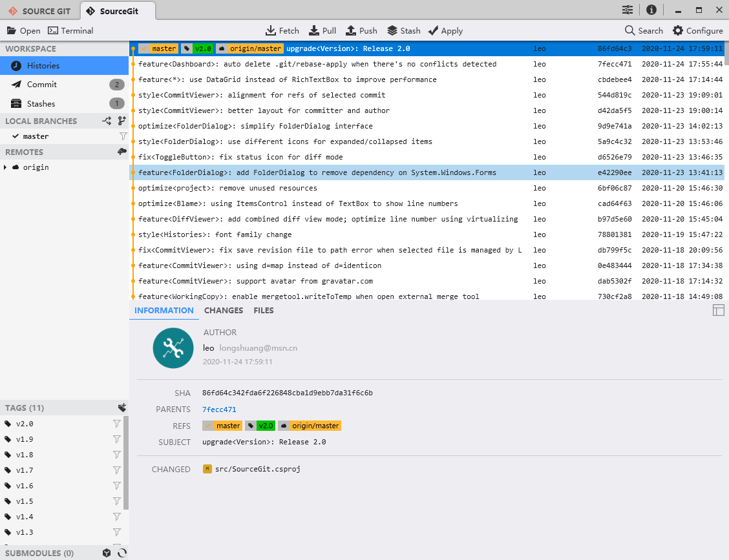Select tag v2.0 in tags list
The width and height of the screenshot is (729, 560).
tap(61, 424)
